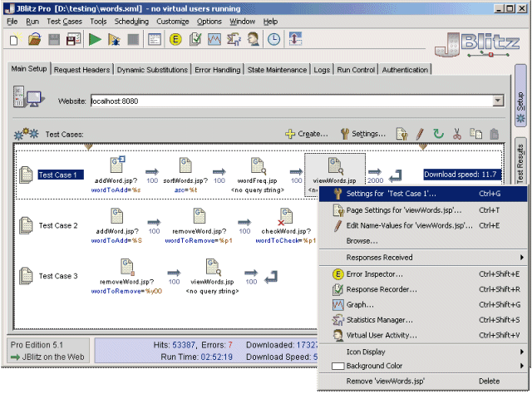Select sortWords.jsp page icon

coord(185,165)
